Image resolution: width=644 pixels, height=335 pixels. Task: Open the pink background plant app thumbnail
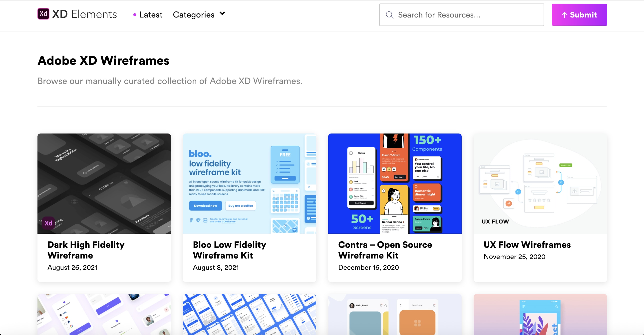tap(540, 314)
